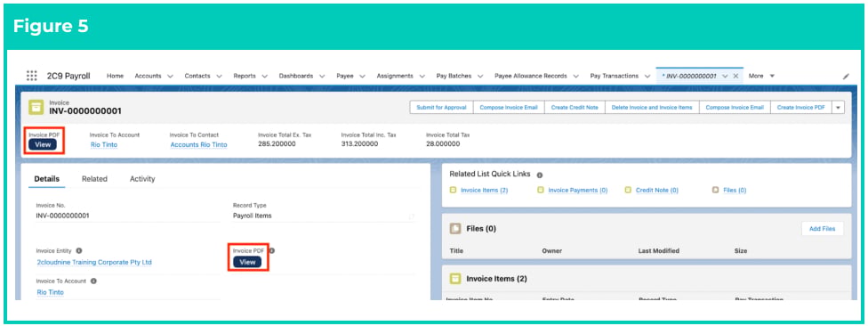The width and height of the screenshot is (868, 326).
Task: Switch to the Activity tab
Action: point(142,179)
